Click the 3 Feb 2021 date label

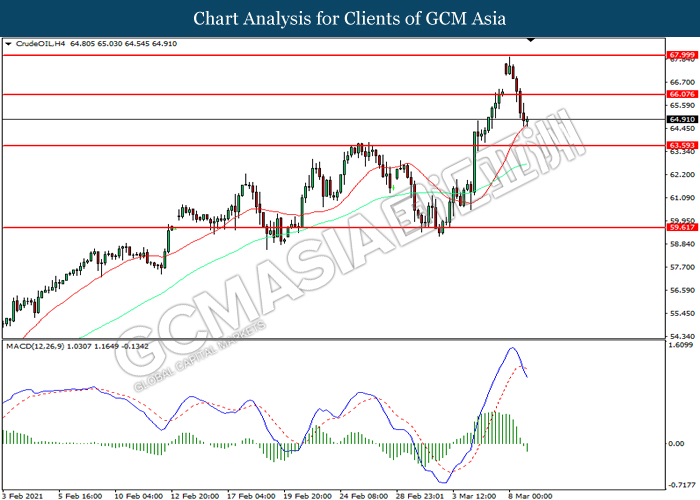click(22, 496)
